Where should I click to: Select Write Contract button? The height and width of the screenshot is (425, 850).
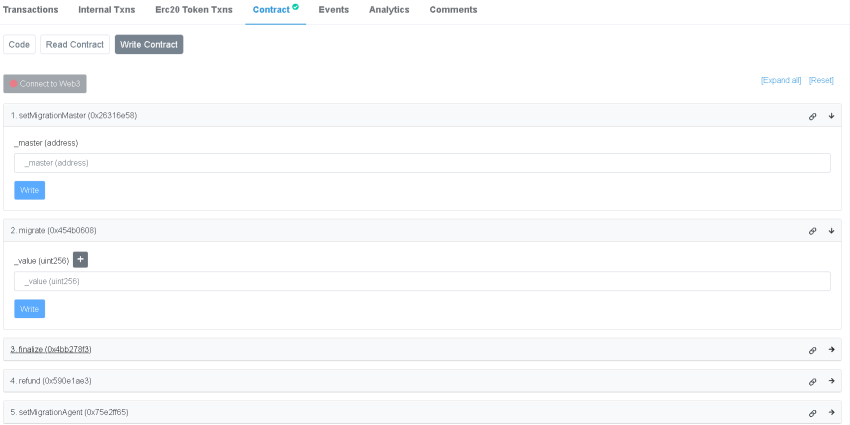[x=149, y=44]
